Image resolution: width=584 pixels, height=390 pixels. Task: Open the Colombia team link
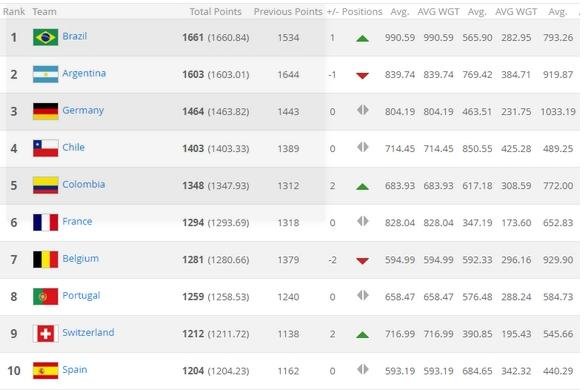[x=83, y=184]
